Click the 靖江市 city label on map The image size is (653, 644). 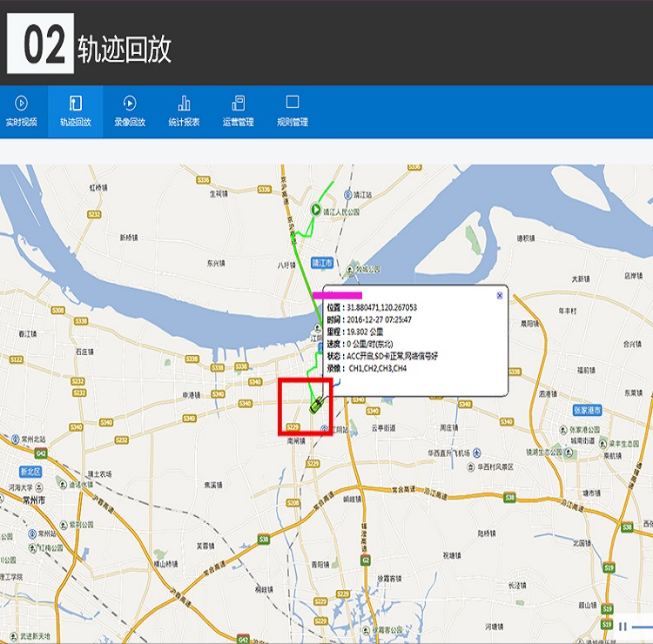click(x=322, y=263)
